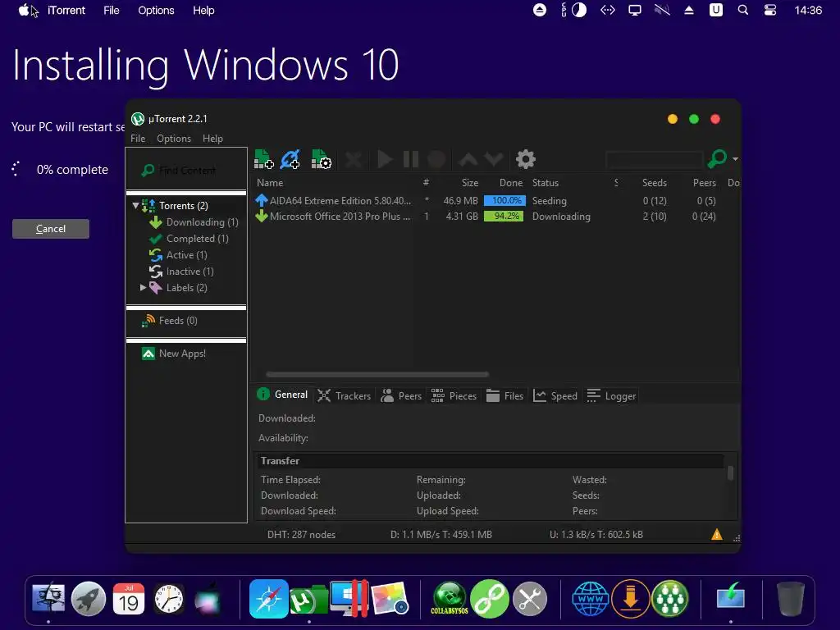
Task: Sort torrents by Seeds column header
Action: pyautogui.click(x=654, y=183)
